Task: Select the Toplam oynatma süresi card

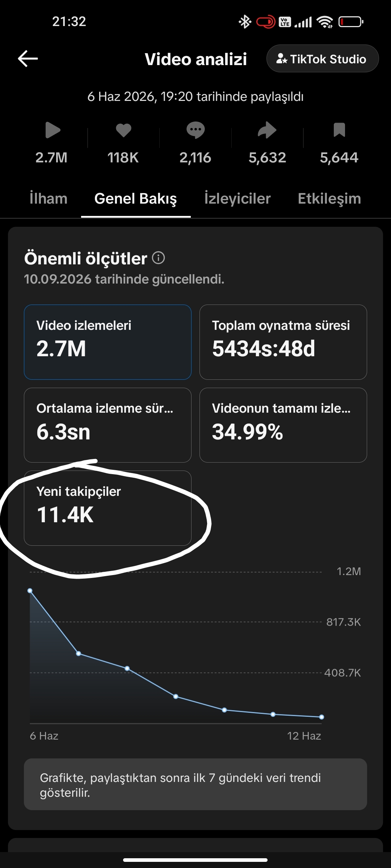Action: (x=283, y=342)
